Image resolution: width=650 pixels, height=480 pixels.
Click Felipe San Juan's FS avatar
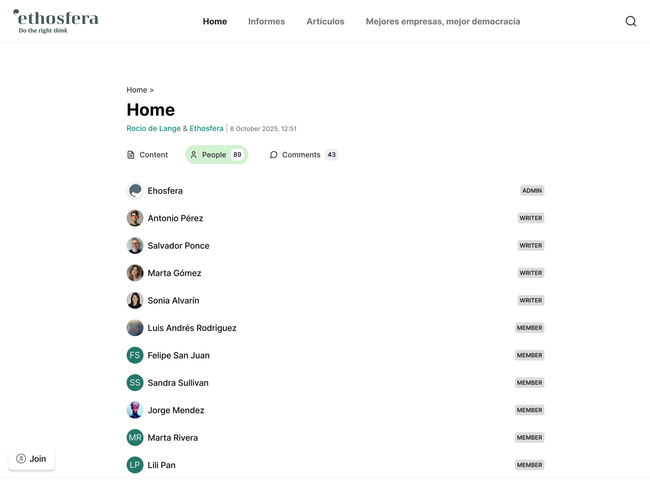135,355
